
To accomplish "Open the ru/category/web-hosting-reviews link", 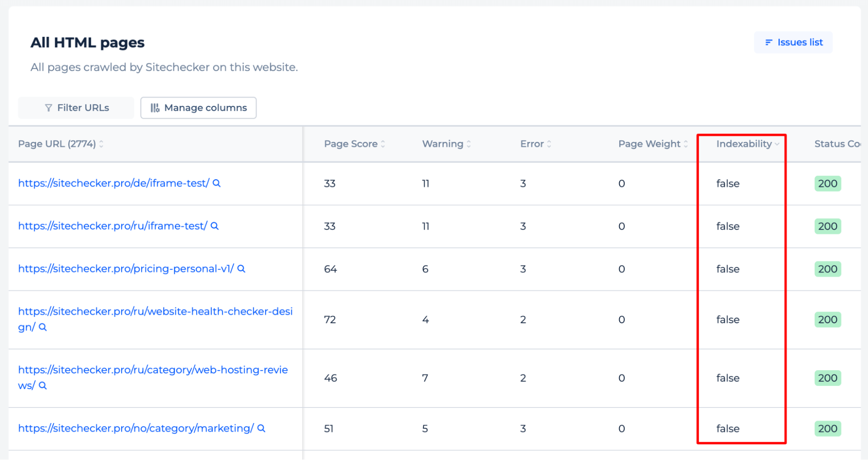I will (x=153, y=378).
